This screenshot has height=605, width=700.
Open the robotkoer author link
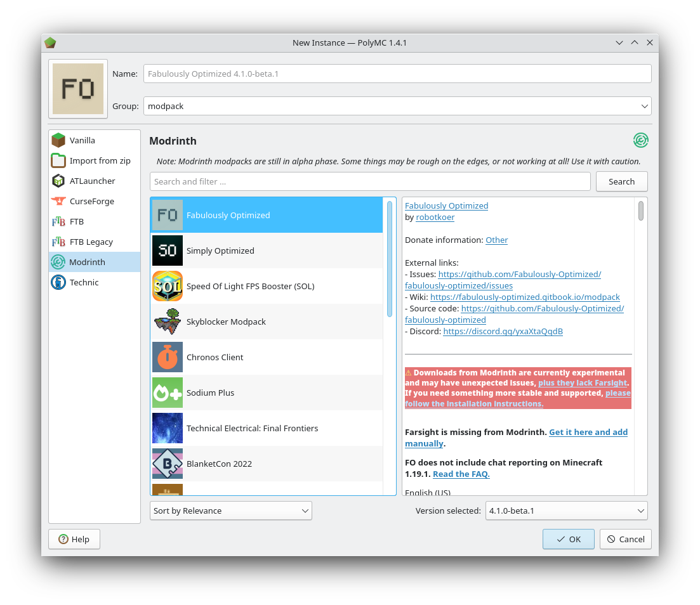435,217
